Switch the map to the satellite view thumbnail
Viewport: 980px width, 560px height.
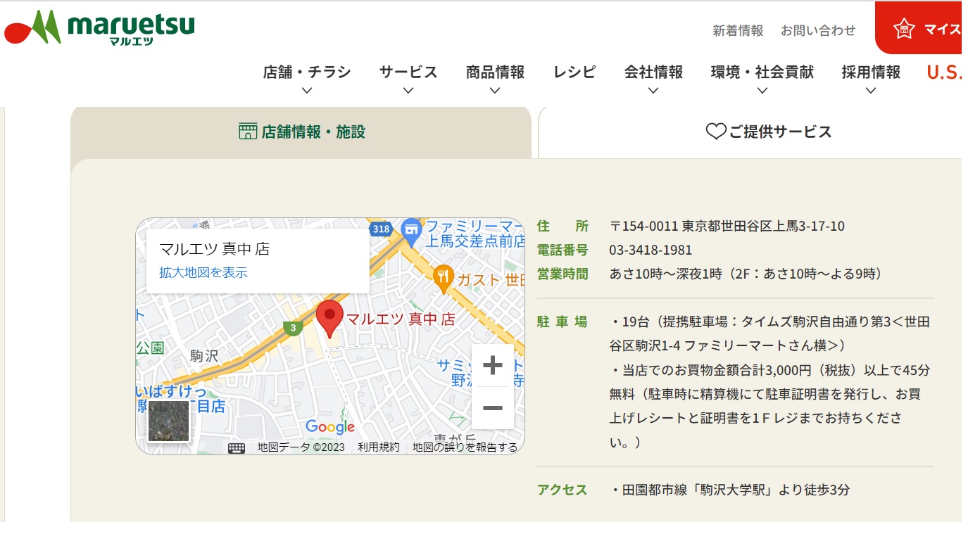[x=168, y=421]
